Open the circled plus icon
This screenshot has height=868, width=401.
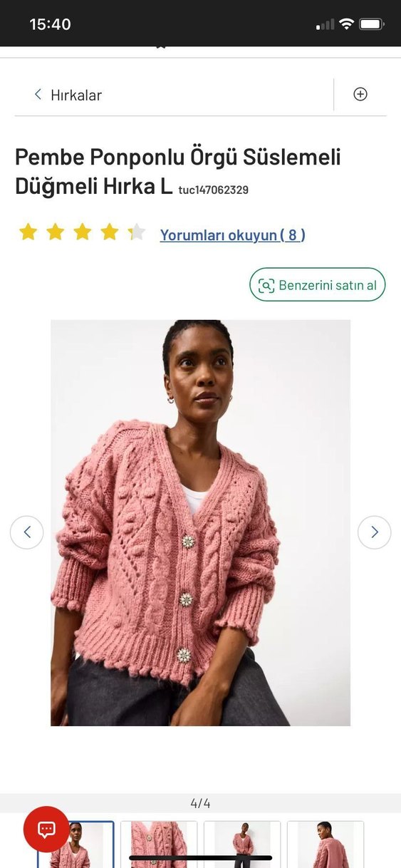(x=360, y=94)
